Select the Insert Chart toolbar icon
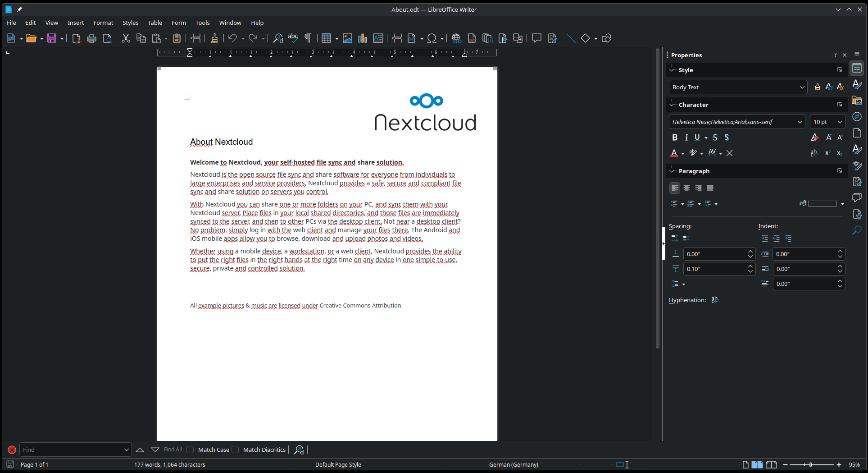868x473 pixels. [363, 38]
